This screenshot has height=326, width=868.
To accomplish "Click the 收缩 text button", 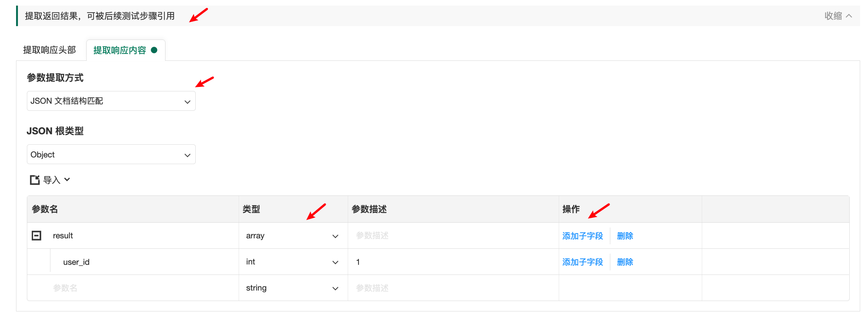I will [x=833, y=16].
